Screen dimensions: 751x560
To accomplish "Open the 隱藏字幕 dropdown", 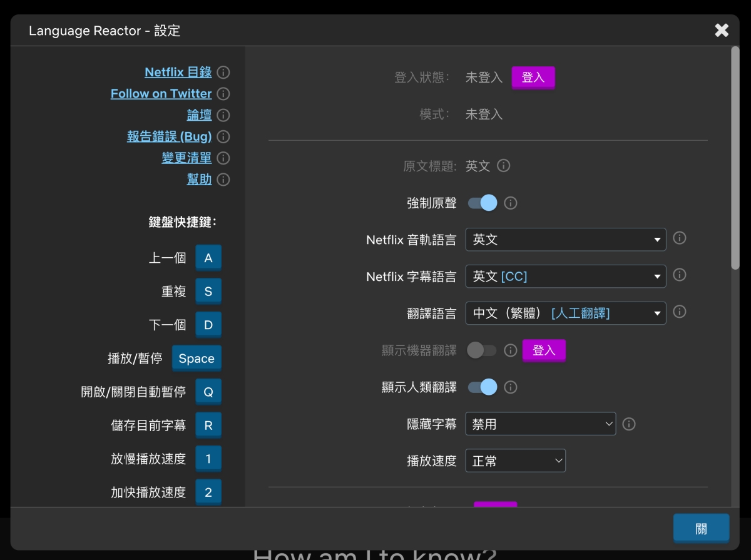I will (x=541, y=424).
